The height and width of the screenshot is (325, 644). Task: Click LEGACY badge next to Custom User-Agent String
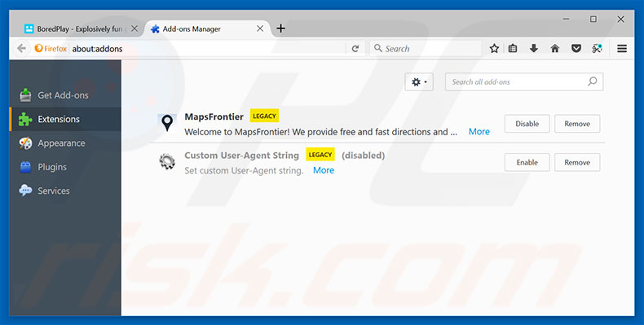point(320,155)
